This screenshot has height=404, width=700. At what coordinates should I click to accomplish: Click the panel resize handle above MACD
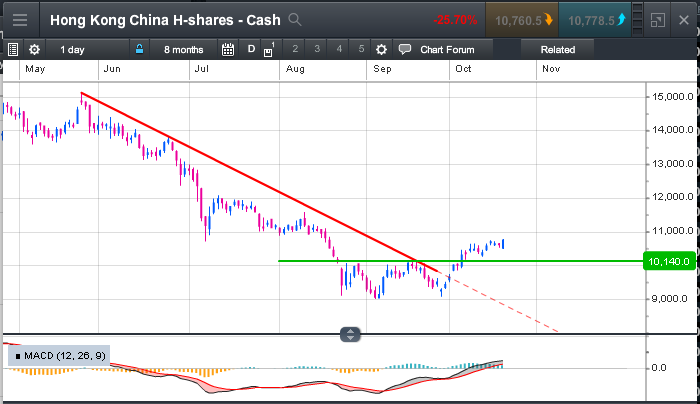pyautogui.click(x=350, y=334)
